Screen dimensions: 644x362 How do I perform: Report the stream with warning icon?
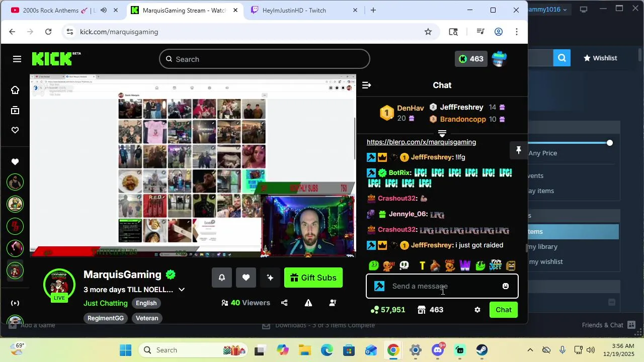(x=308, y=303)
